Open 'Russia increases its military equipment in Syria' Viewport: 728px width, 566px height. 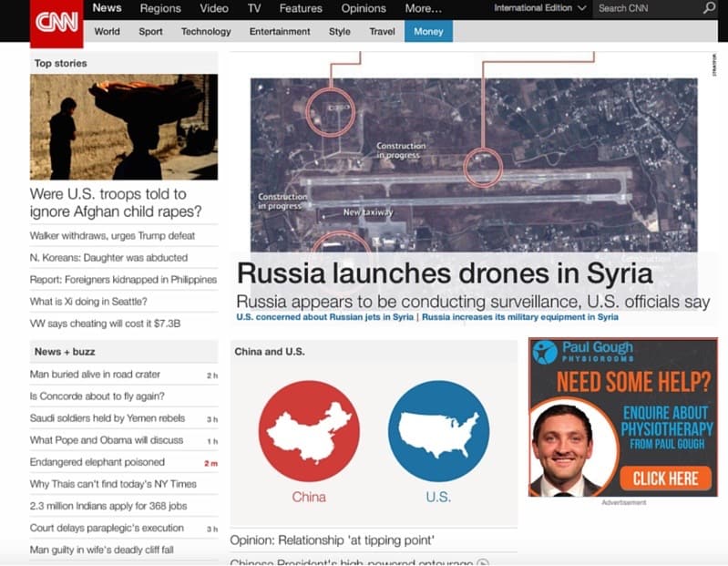pos(520,316)
